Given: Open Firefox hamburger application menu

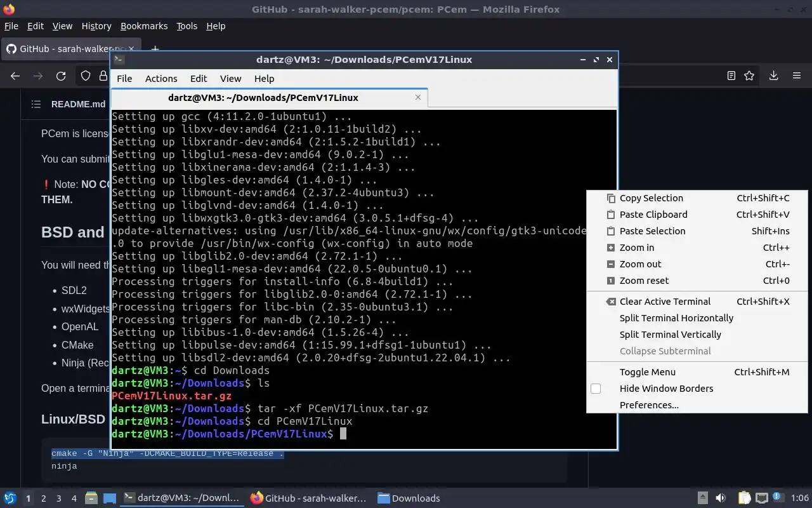Looking at the screenshot, I should [x=797, y=76].
